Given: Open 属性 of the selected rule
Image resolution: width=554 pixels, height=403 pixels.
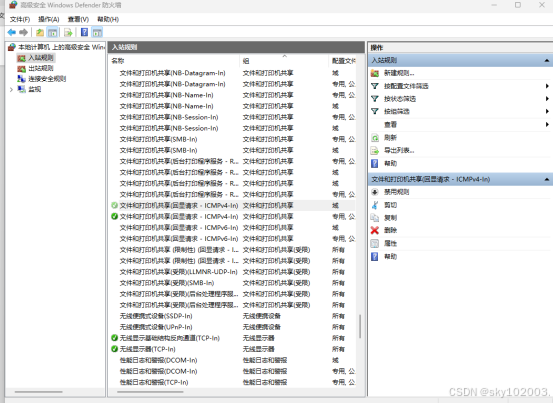Looking at the screenshot, I should 390,243.
